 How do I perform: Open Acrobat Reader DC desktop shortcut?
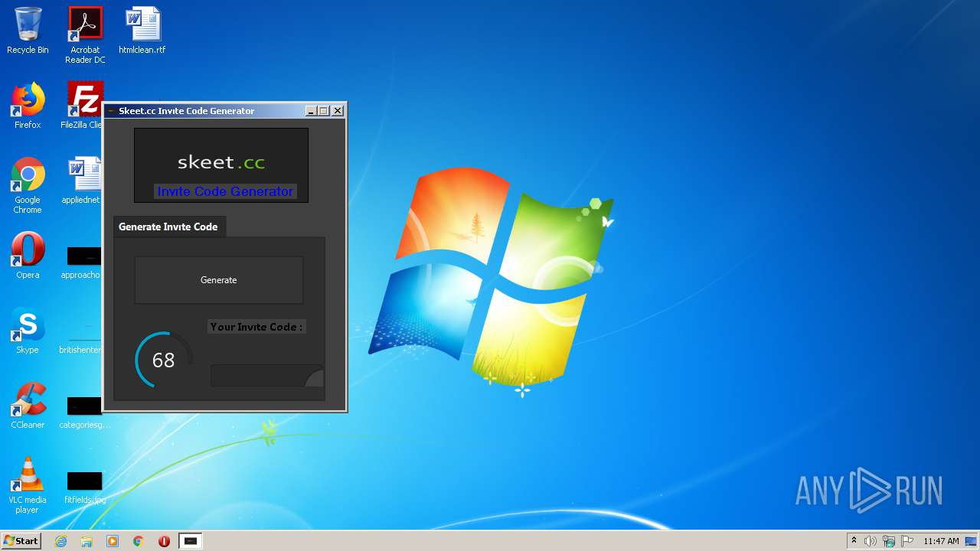pyautogui.click(x=85, y=35)
